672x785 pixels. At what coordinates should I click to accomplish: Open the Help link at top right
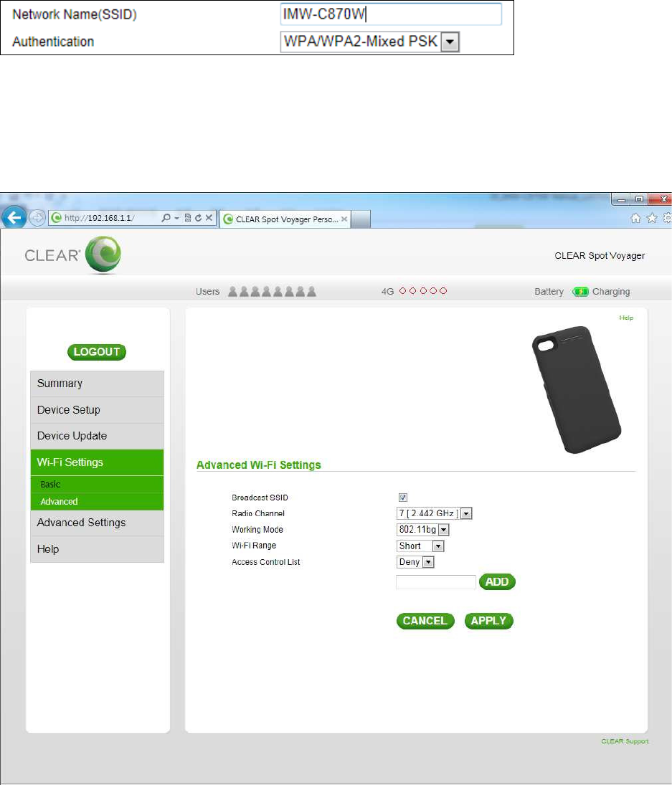pyautogui.click(x=626, y=318)
